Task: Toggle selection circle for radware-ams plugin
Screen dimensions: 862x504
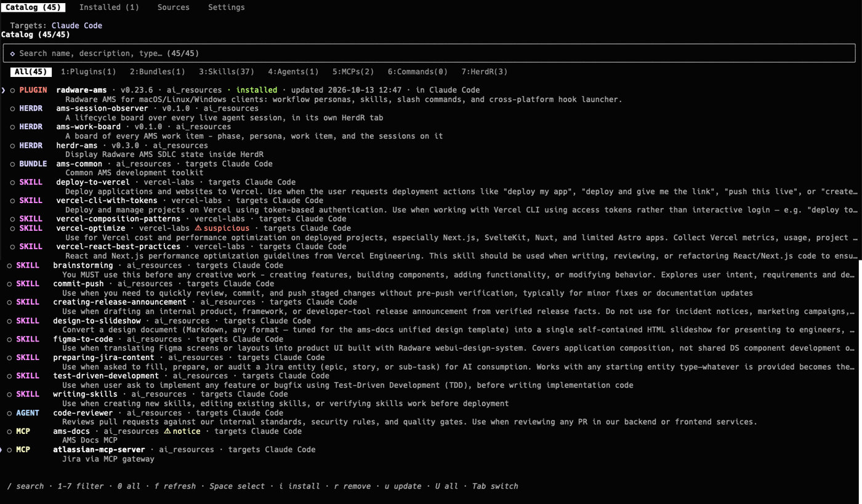Action: tap(12, 90)
